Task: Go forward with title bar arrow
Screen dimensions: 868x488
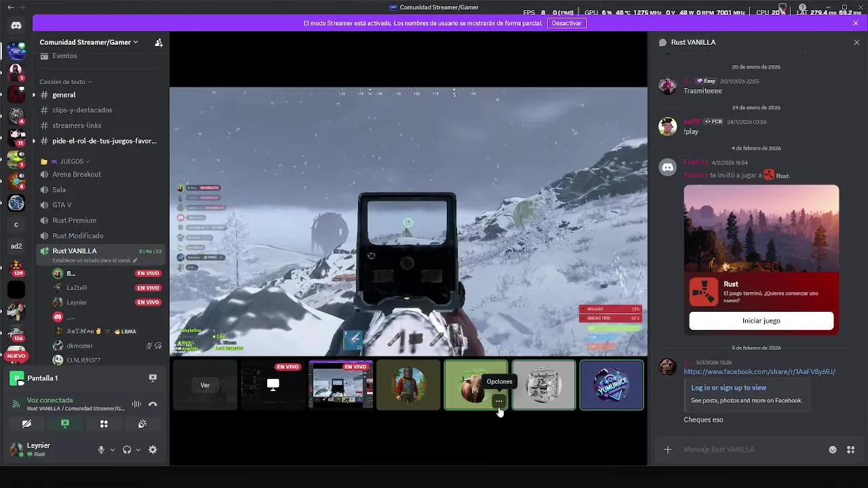Action: pyautogui.click(x=23, y=7)
